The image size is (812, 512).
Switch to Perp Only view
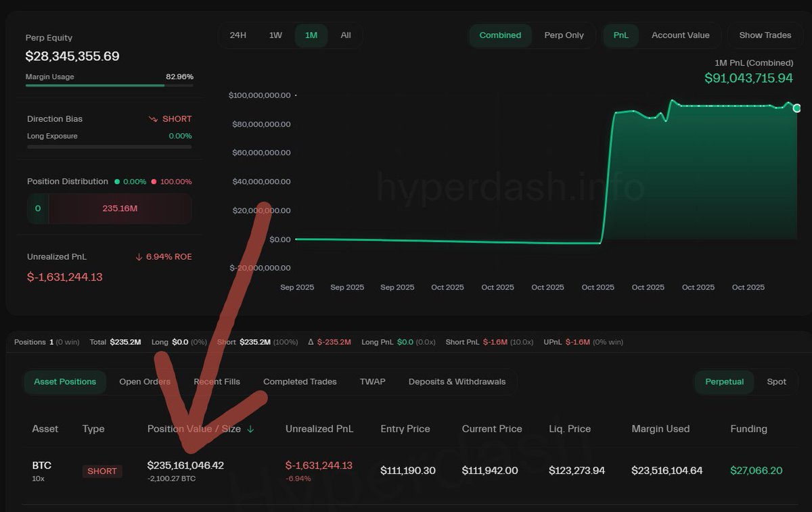564,35
